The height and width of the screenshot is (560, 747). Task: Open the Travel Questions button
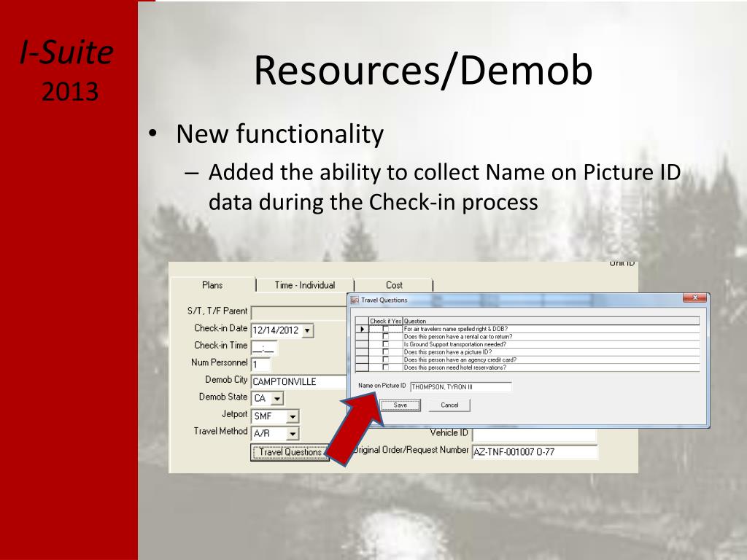(290, 452)
